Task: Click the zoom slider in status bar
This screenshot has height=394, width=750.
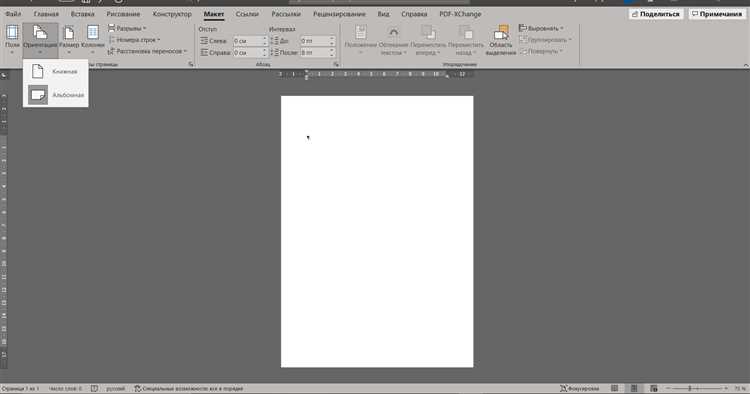Action: click(696, 389)
